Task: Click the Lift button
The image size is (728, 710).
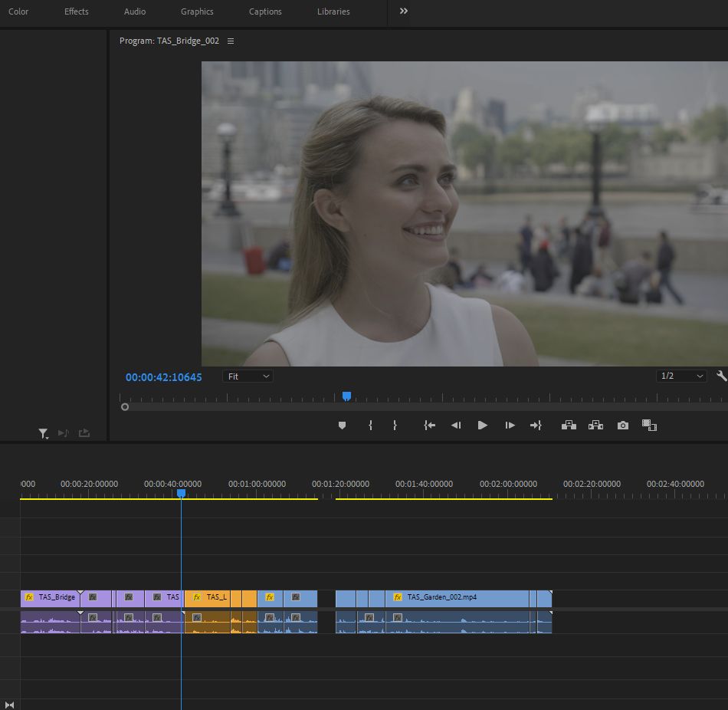Action: (569, 426)
